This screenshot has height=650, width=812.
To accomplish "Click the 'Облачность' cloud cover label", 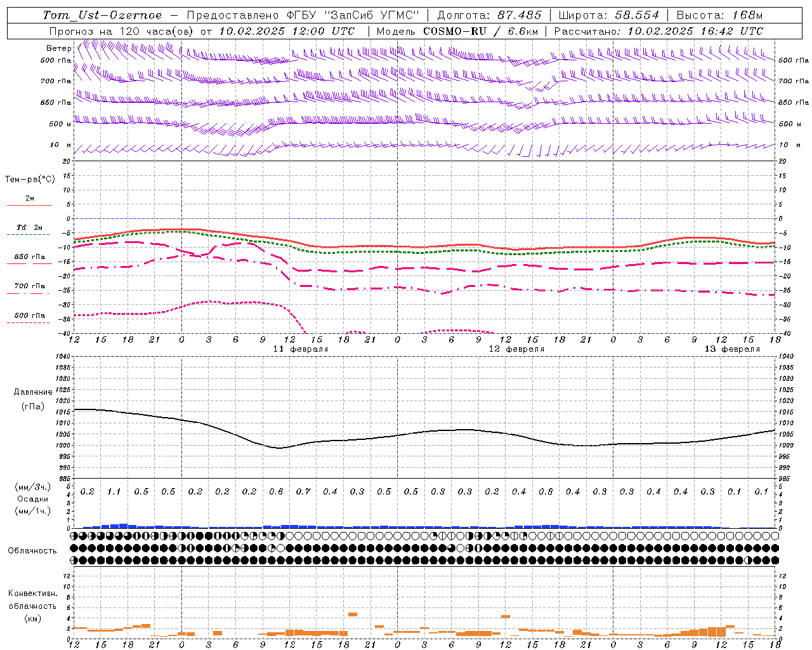I will click(32, 551).
